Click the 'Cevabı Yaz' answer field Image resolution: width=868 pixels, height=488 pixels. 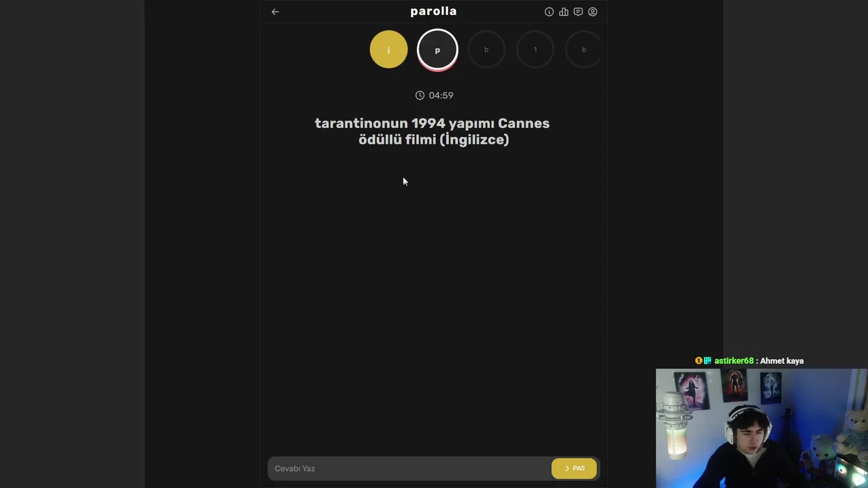410,468
